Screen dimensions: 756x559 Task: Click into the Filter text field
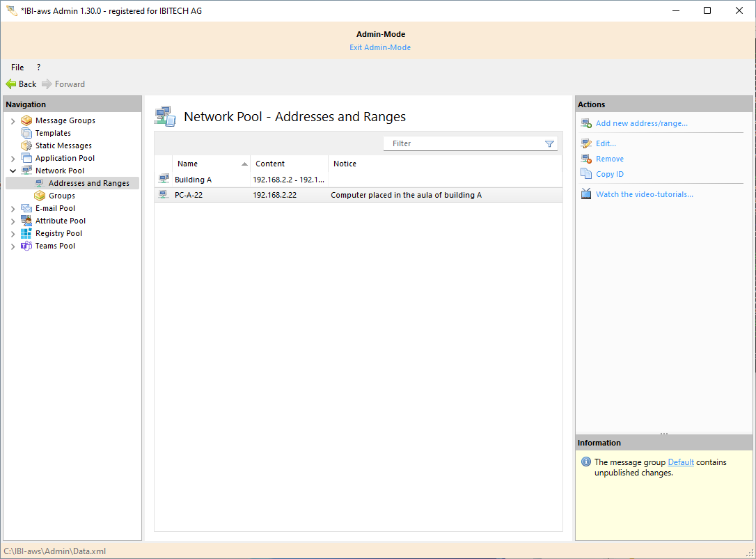coord(463,143)
